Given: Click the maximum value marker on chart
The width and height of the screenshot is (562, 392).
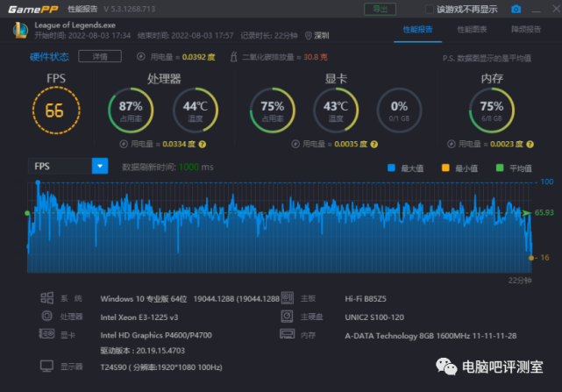Looking at the screenshot, I should point(38,182).
